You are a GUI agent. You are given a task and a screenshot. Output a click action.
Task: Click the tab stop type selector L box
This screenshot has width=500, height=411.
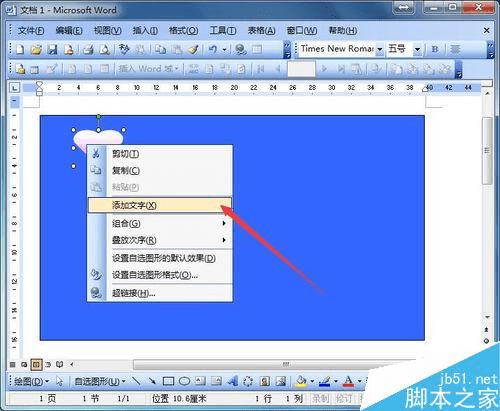point(14,88)
